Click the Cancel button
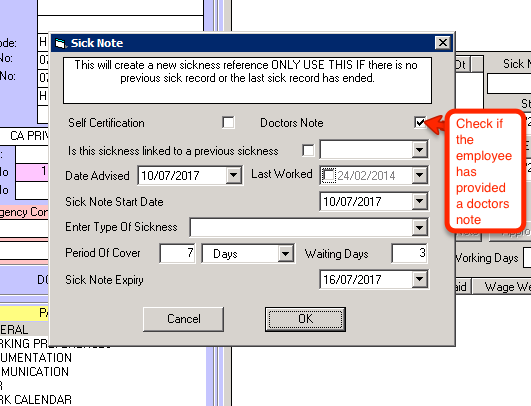The height and width of the screenshot is (406, 531). [184, 319]
